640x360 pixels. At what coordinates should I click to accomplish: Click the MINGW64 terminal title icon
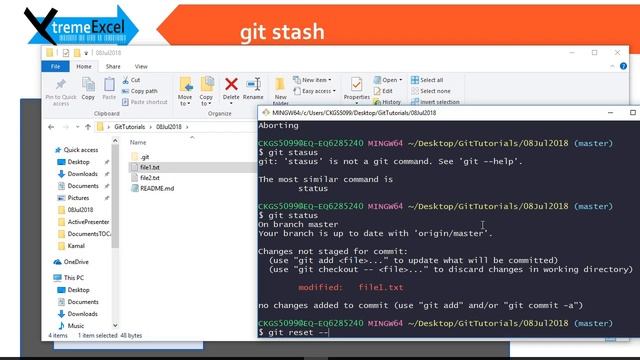pyautogui.click(x=266, y=113)
